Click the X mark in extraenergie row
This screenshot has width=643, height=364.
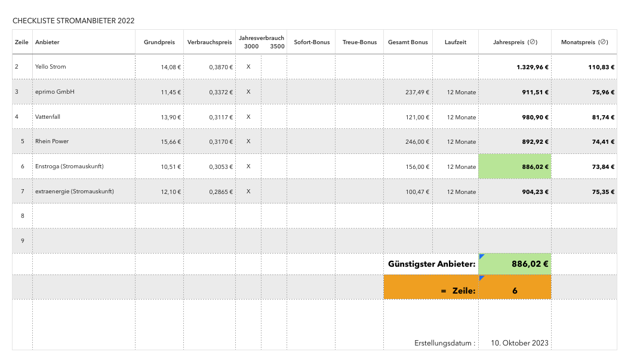click(x=248, y=192)
